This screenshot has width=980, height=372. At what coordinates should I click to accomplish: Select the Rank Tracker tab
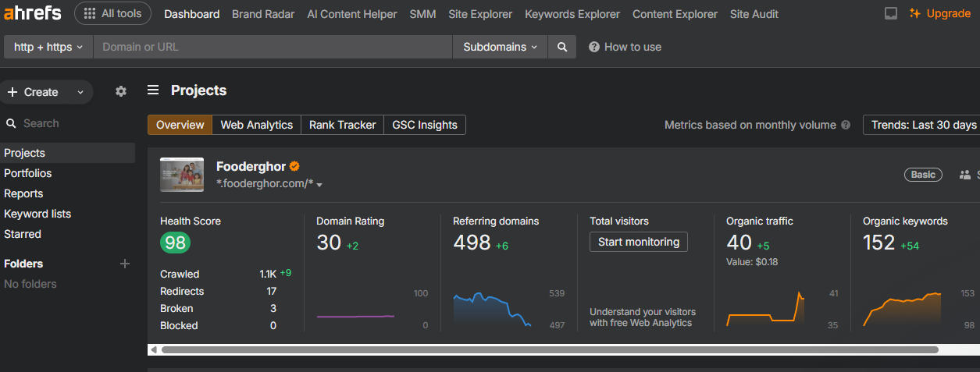coord(342,125)
